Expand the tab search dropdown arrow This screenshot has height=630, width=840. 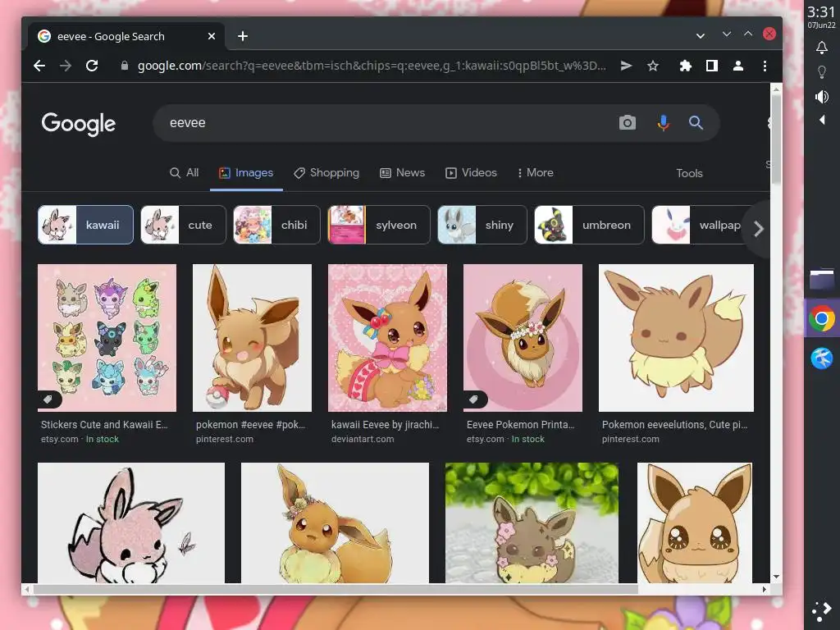point(701,36)
